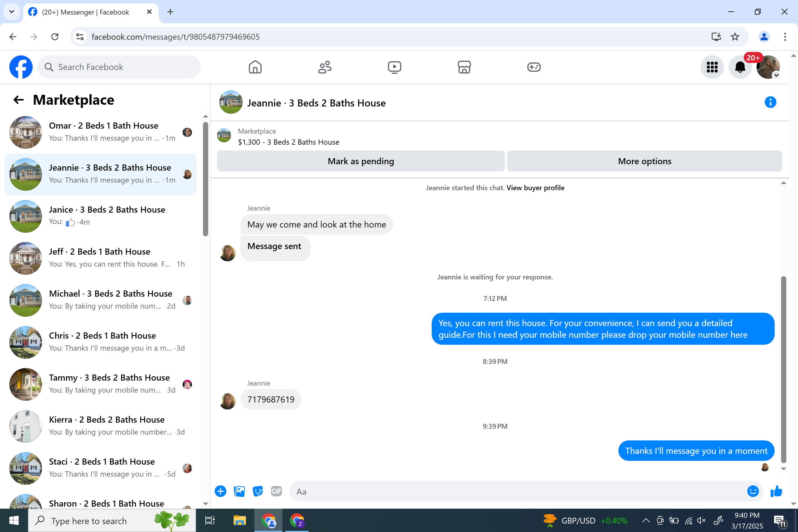The image size is (798, 532).
Task: Send a thumbs-up like
Action: pyautogui.click(x=776, y=491)
